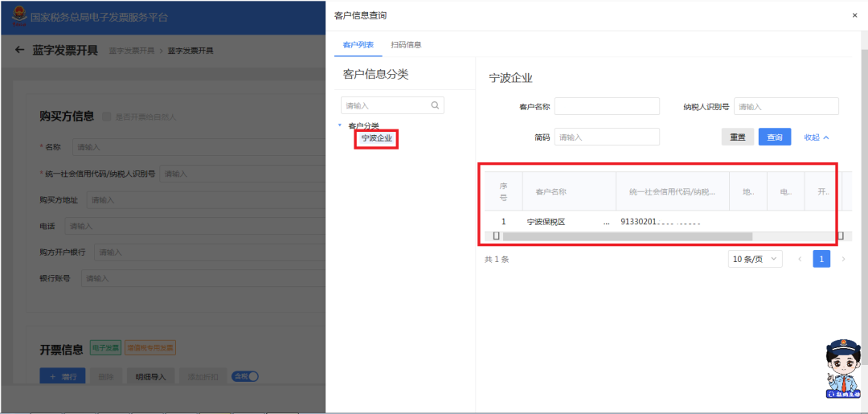Switch to 扫码信息 tab
868x414 pixels.
click(407, 45)
